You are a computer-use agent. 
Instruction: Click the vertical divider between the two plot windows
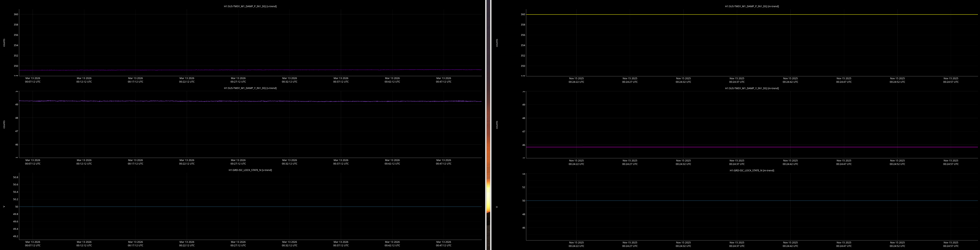[488, 125]
